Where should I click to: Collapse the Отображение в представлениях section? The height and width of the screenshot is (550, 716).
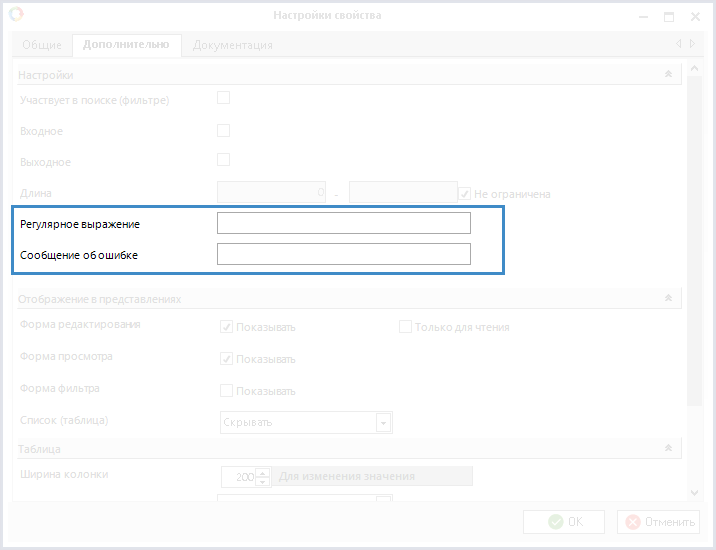coord(668,298)
